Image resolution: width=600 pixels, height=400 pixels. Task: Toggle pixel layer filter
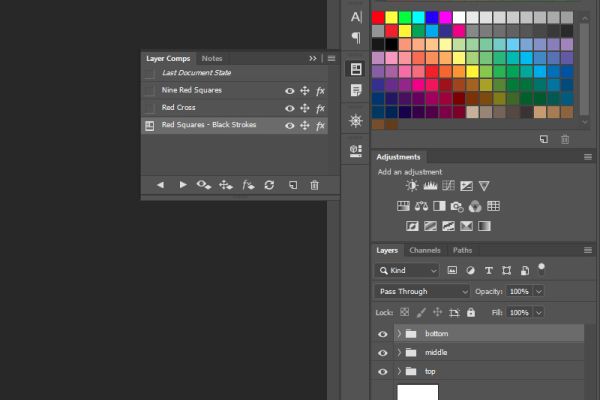pyautogui.click(x=452, y=271)
